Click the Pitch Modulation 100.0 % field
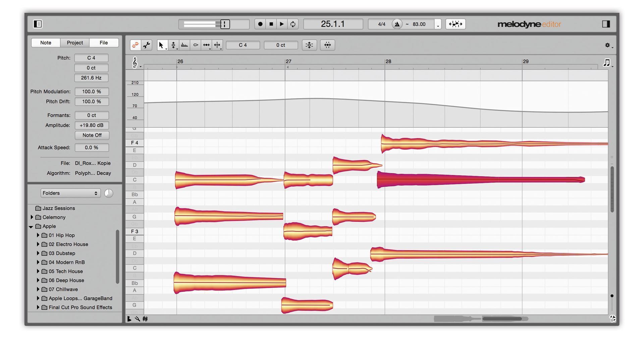The height and width of the screenshot is (339, 644). point(92,91)
